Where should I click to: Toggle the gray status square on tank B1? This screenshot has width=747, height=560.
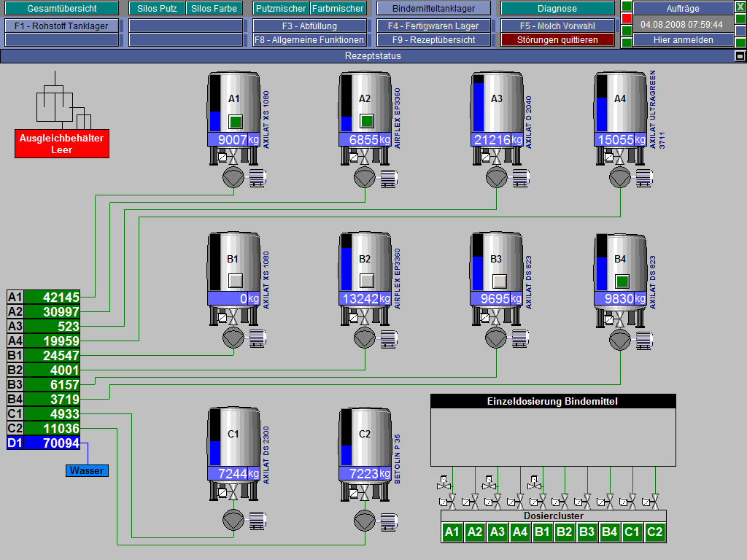[236, 281]
